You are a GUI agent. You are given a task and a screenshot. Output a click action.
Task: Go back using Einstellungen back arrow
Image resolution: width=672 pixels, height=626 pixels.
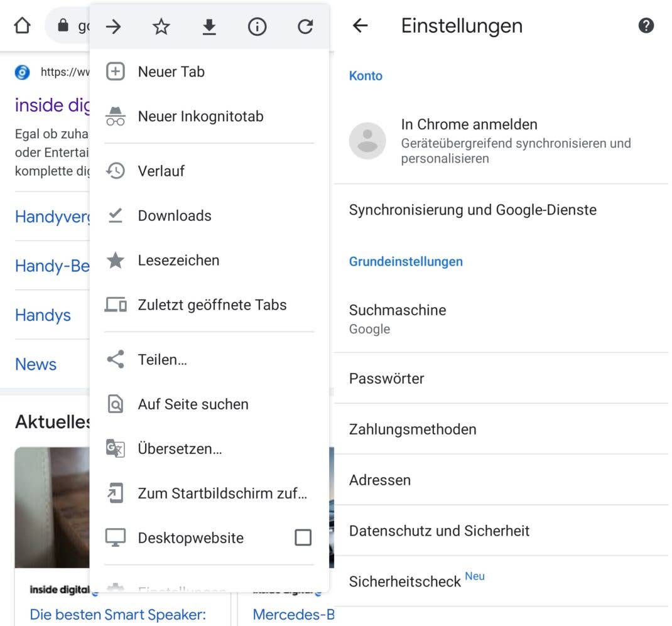tap(360, 26)
